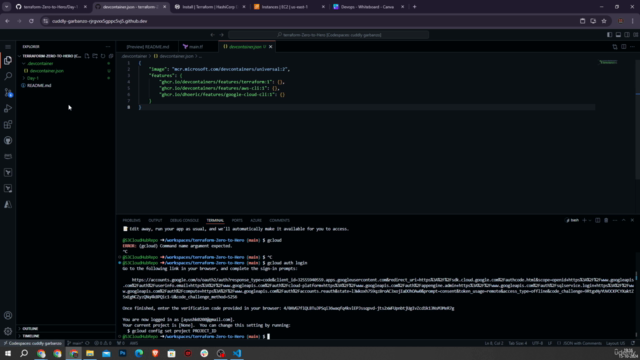Open the Run and Debug view
This screenshot has height=360, width=640.
(8, 109)
